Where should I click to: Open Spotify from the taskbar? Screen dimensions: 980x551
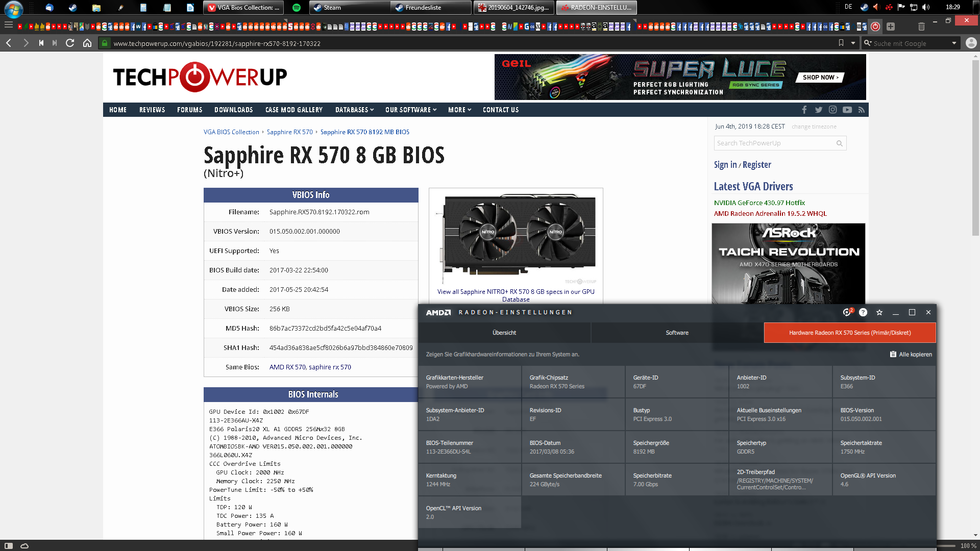(297, 8)
